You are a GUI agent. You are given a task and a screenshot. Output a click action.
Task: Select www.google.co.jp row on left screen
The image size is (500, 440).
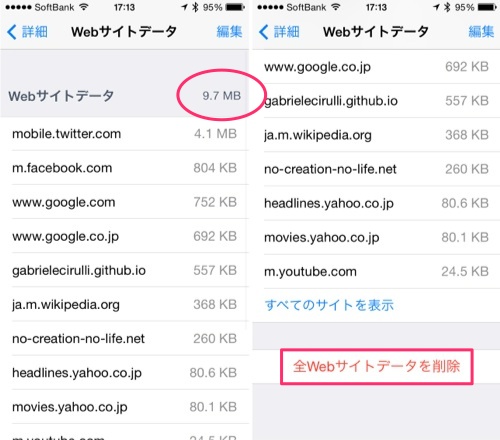[x=124, y=236]
